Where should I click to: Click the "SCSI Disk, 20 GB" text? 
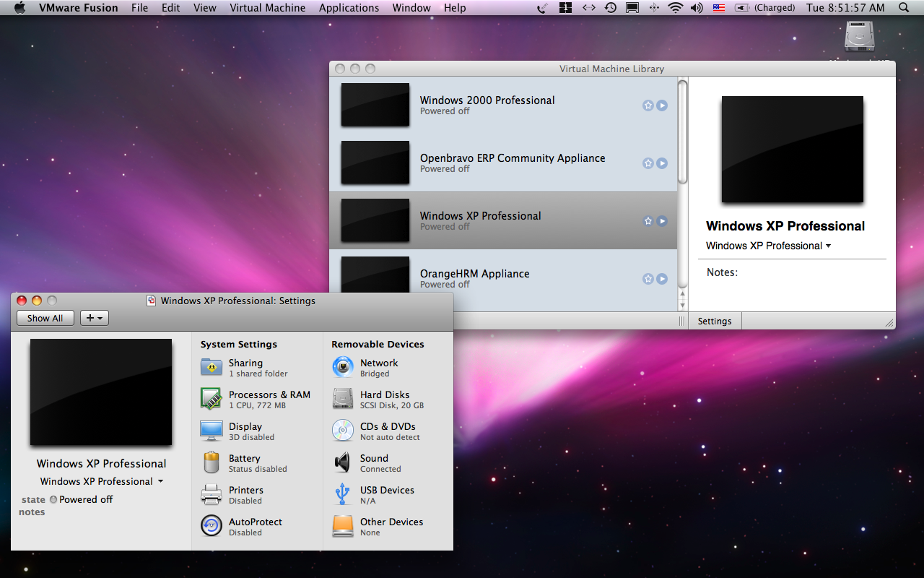[x=392, y=405]
